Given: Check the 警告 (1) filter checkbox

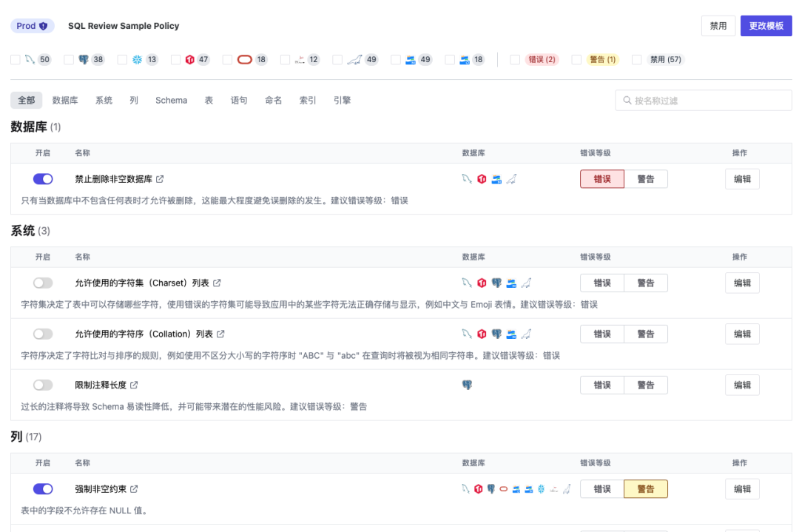Looking at the screenshot, I should point(576,60).
